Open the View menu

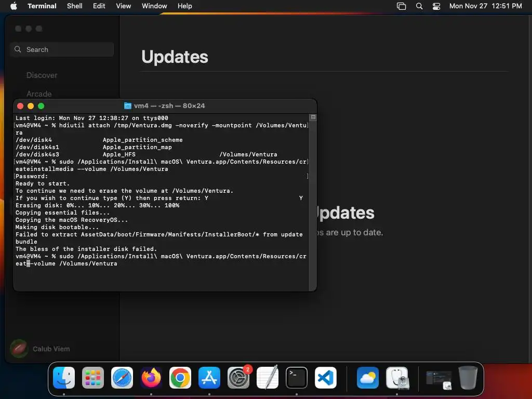coord(124,6)
